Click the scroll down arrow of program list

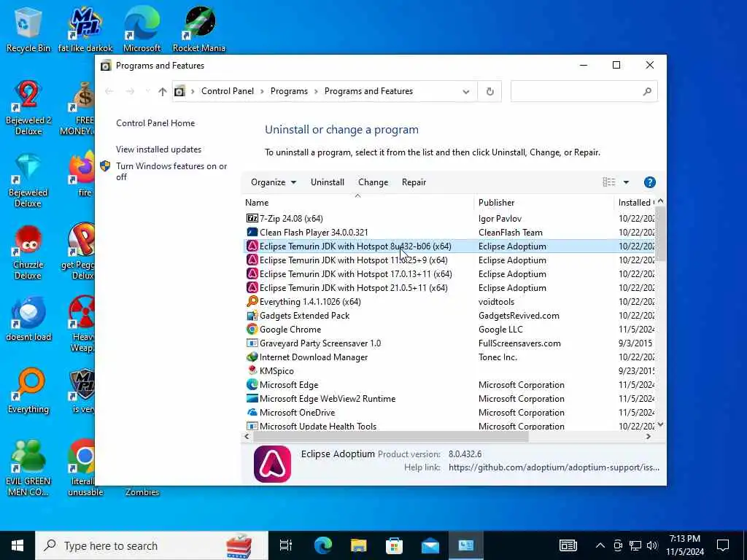pos(660,424)
